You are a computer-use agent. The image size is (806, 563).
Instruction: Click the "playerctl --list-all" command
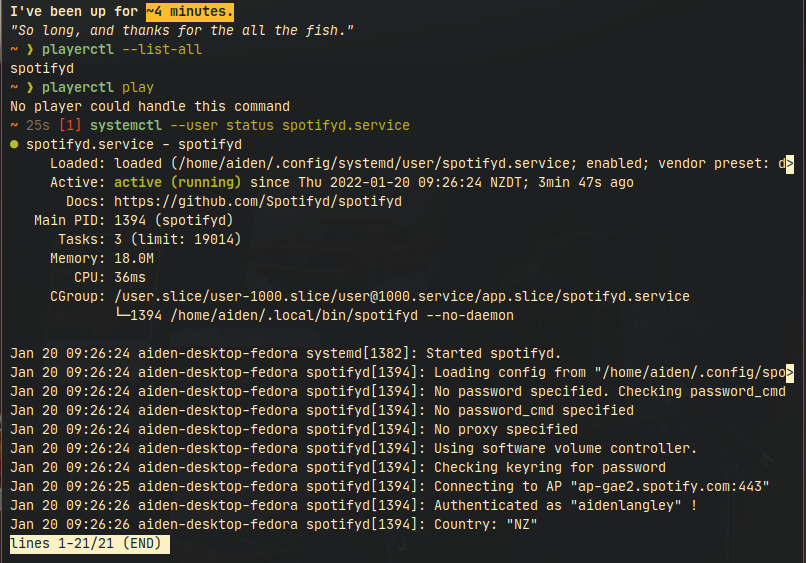pos(122,49)
